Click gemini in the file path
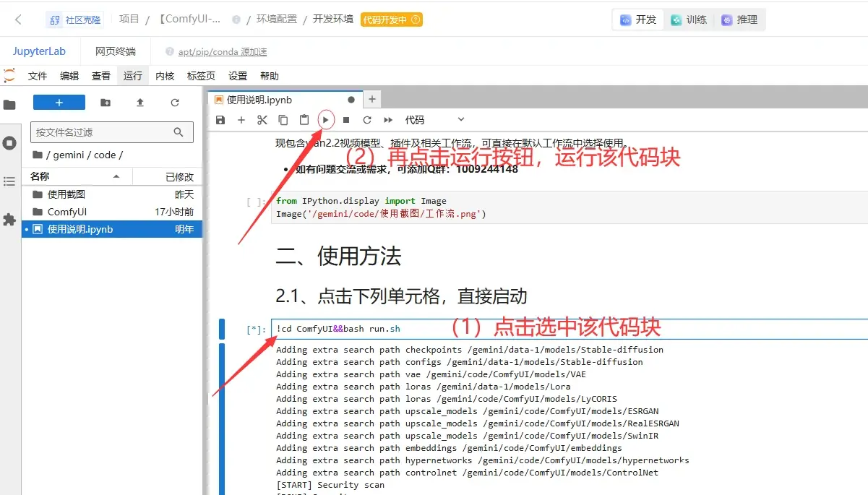 pos(69,155)
